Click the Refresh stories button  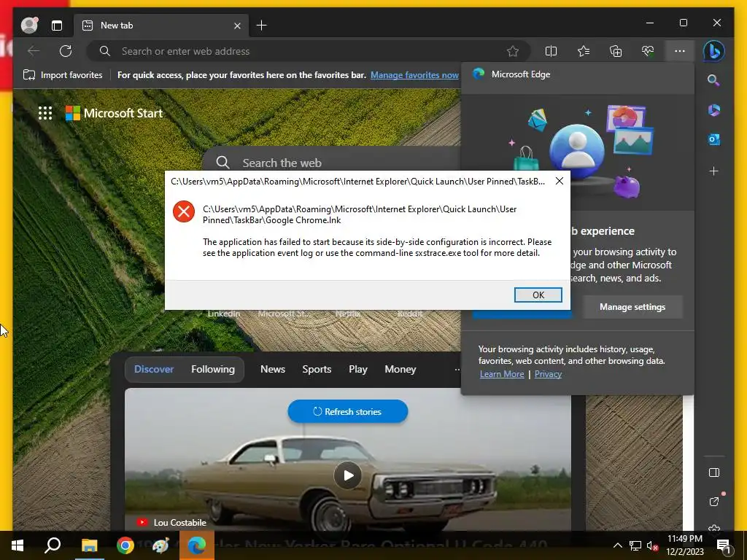pos(348,411)
